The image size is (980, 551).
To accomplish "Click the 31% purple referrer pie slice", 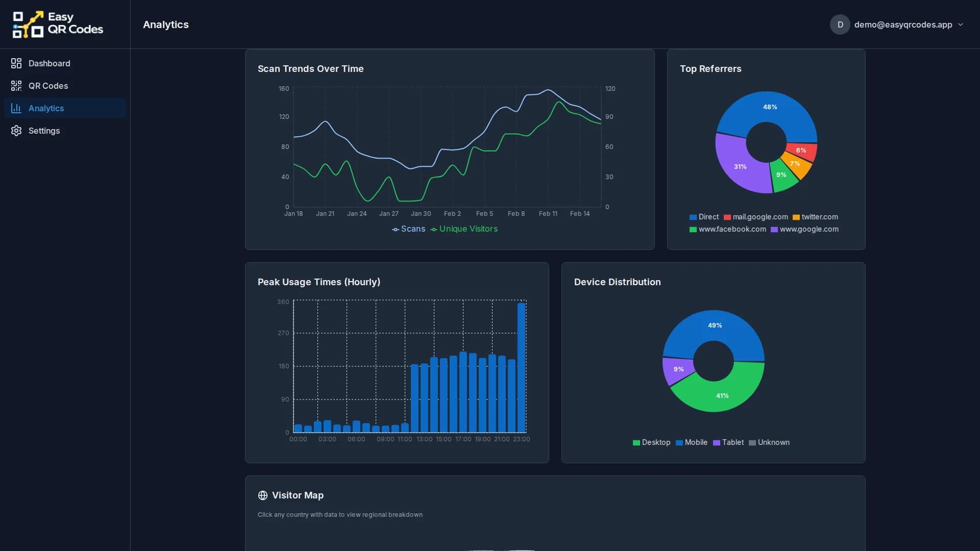I will click(x=740, y=166).
